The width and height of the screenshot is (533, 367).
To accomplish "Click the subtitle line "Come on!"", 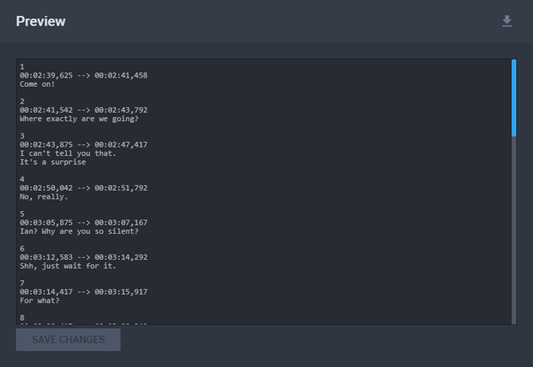I will click(x=37, y=84).
